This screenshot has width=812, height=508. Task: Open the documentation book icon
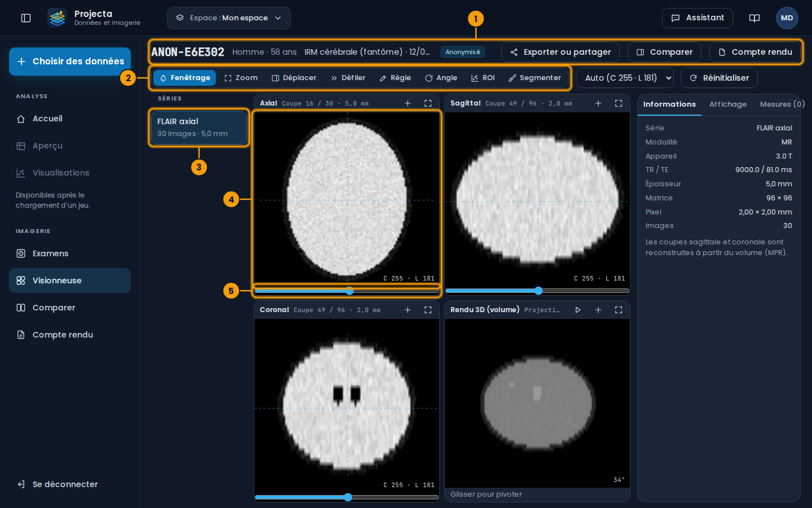754,18
